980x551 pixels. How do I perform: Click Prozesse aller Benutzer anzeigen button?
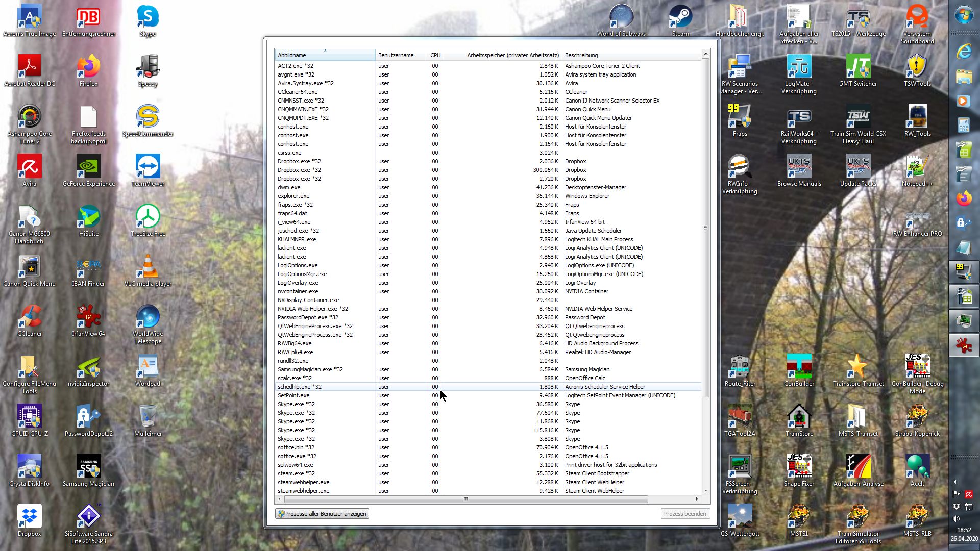pos(322,514)
